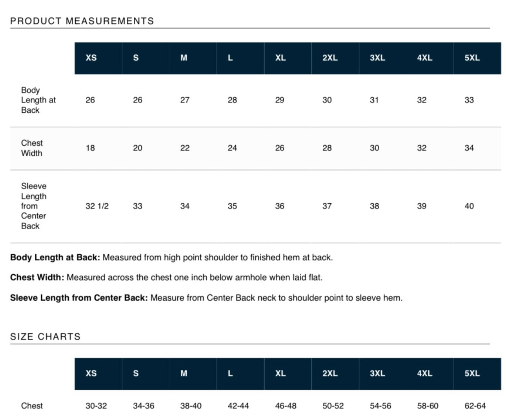Select the Chest Width value for size L
506x420 pixels.
click(232, 148)
